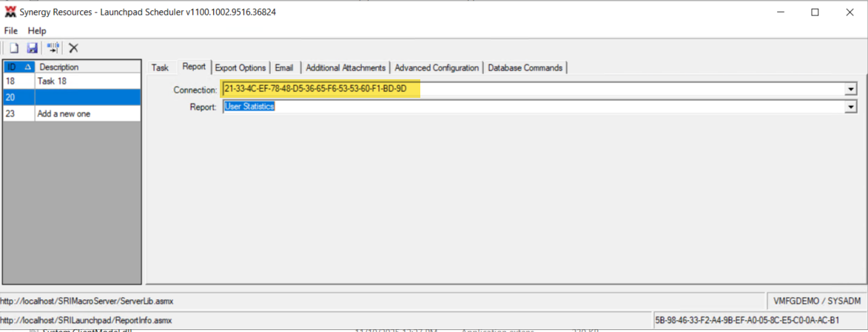Minimize the Launchpad Scheduler window
The height and width of the screenshot is (332, 868).
(780, 13)
